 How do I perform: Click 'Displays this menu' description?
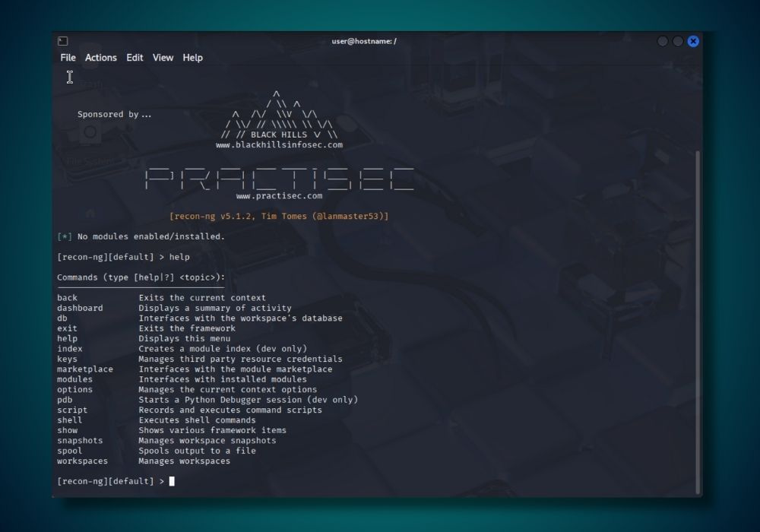[185, 338]
